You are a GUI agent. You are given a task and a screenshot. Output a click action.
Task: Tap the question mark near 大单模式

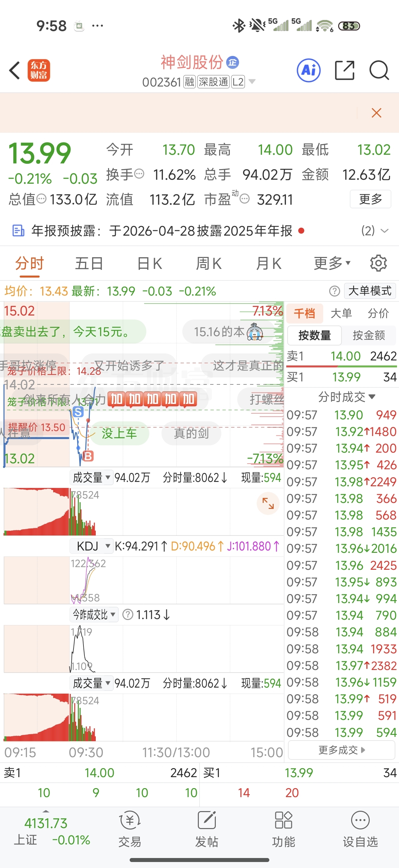click(x=334, y=291)
